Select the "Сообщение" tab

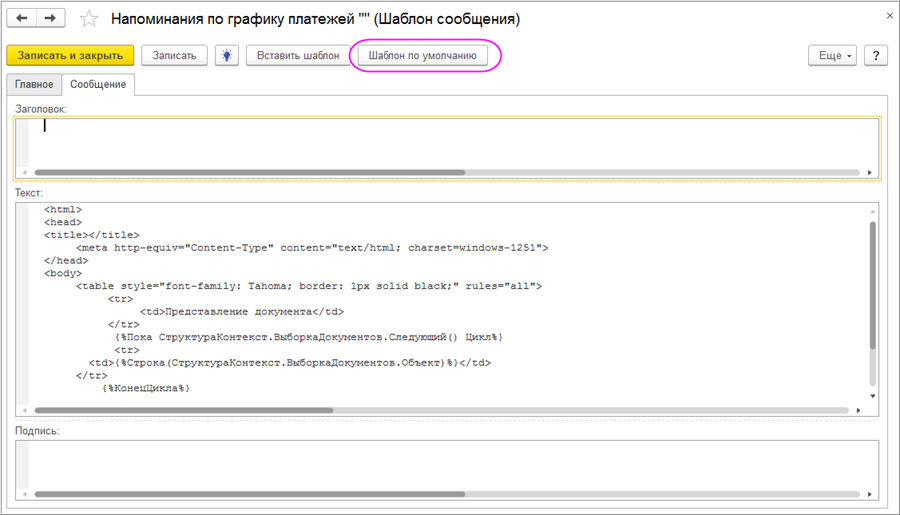pyautogui.click(x=98, y=85)
